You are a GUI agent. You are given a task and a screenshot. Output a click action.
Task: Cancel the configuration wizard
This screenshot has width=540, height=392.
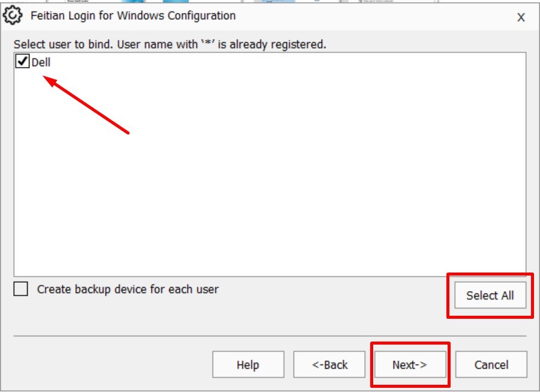[x=491, y=365]
